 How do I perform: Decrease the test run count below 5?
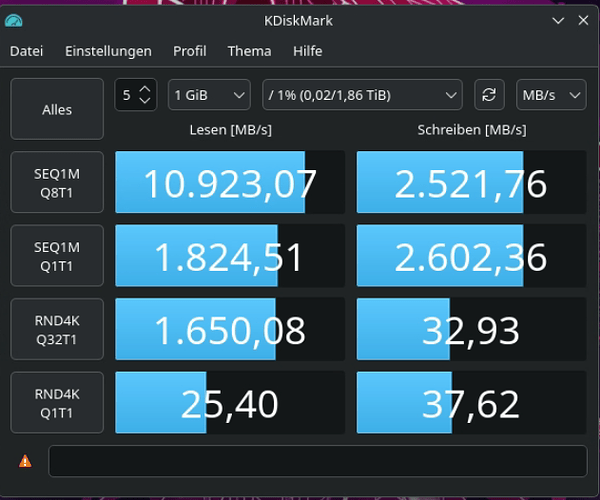pos(145,101)
